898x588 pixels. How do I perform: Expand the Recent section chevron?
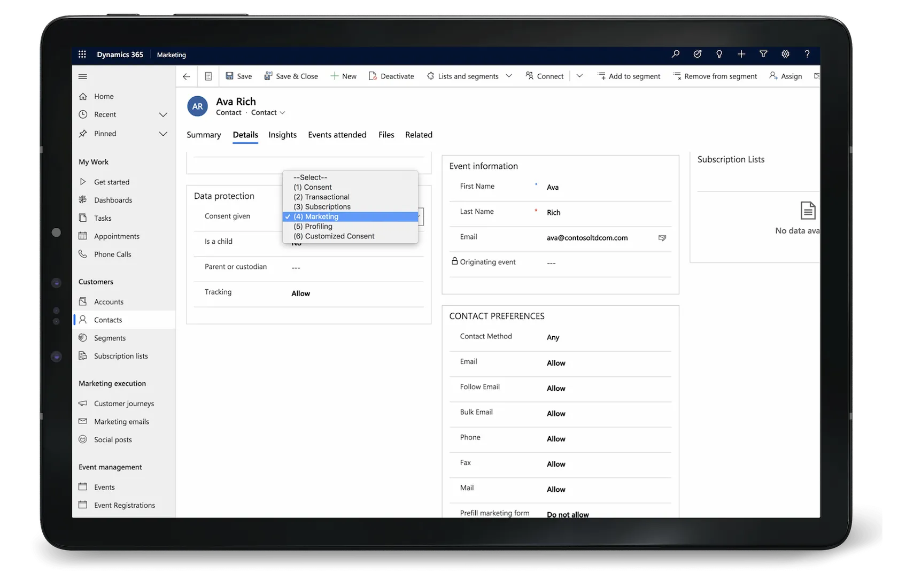163,114
